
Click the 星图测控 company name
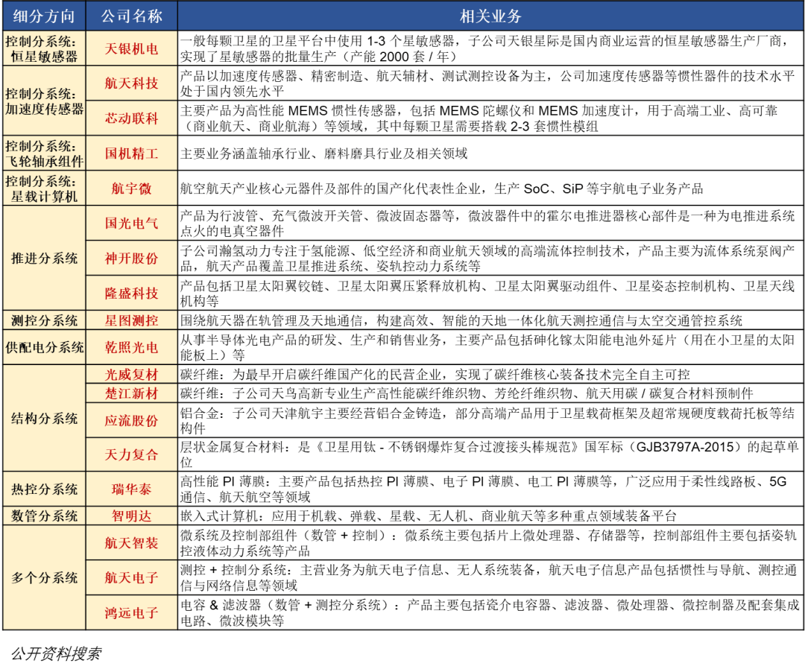click(x=132, y=321)
